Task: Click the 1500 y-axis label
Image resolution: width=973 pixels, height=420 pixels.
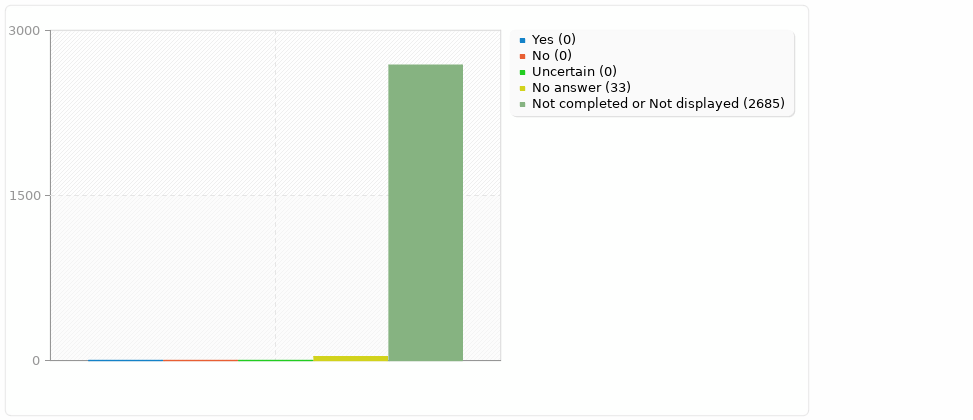Action: [24, 196]
